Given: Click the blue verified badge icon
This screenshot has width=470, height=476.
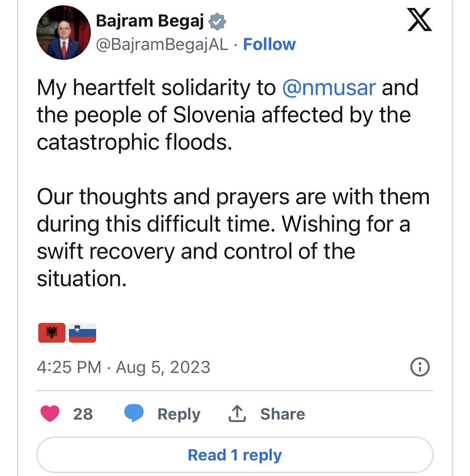Looking at the screenshot, I should pyautogui.click(x=217, y=21).
